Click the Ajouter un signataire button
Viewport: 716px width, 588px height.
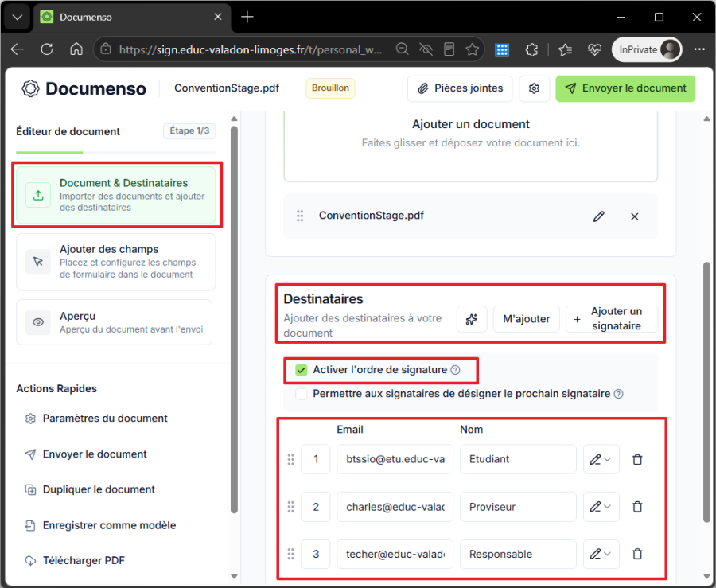(x=612, y=318)
